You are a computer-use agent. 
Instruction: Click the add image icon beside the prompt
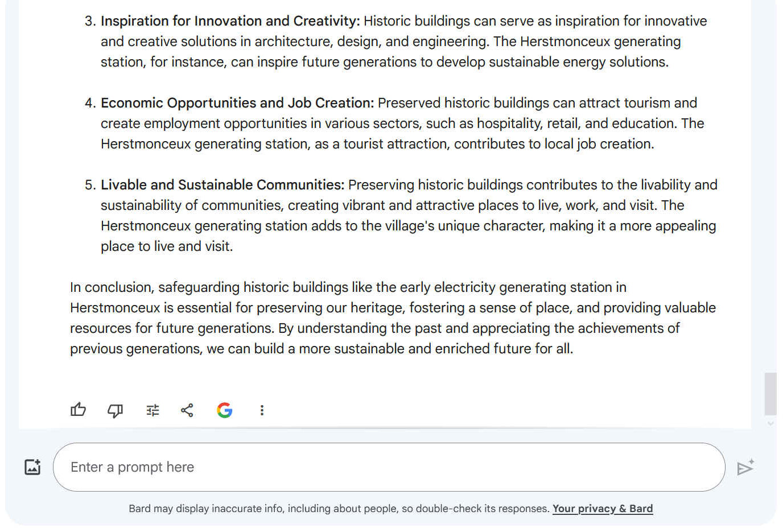[x=32, y=467]
